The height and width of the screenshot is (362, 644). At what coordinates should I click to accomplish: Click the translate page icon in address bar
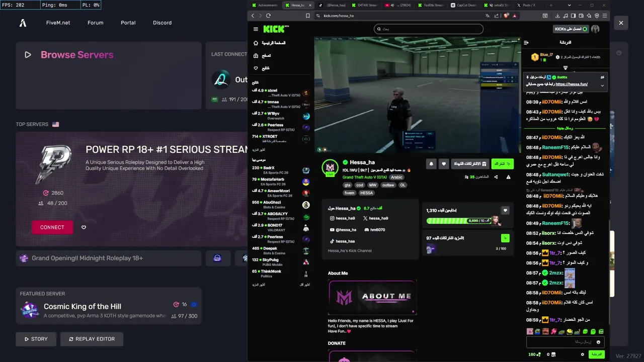pos(488,16)
